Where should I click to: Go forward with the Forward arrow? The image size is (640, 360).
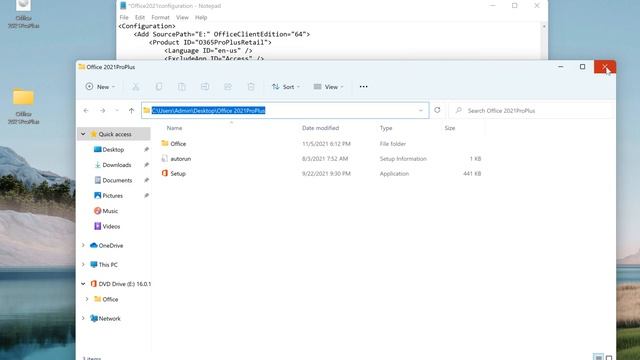pyautogui.click(x=102, y=111)
